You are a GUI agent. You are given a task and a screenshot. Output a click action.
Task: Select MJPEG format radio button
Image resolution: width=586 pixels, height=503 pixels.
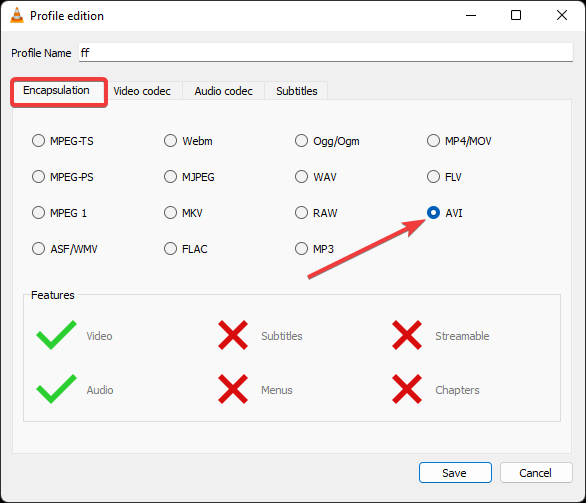[170, 177]
